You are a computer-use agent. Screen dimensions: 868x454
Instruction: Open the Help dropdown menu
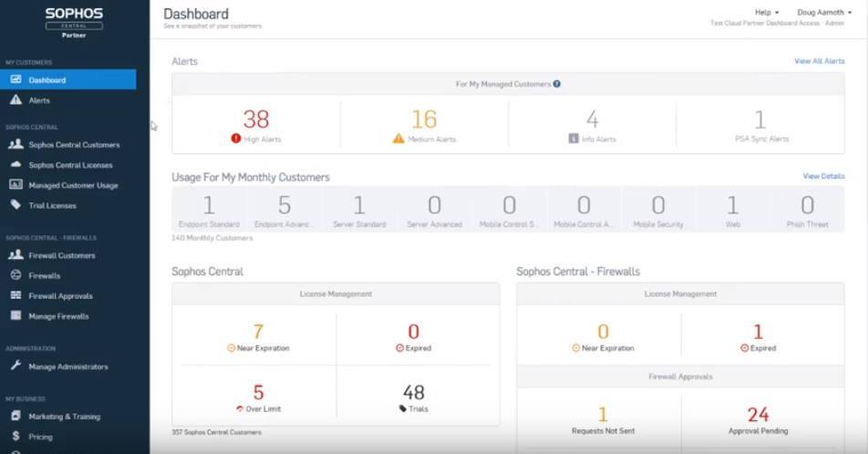(x=767, y=12)
